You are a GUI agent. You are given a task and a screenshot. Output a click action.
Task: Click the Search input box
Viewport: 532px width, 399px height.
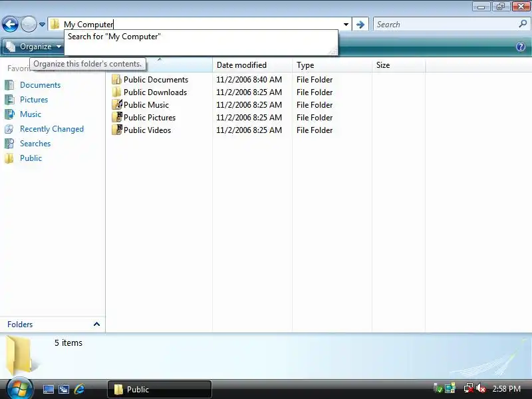(446, 25)
